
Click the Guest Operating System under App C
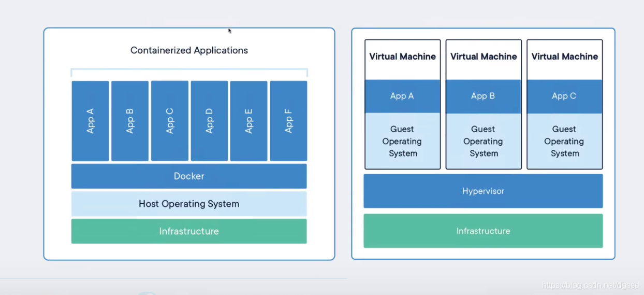[x=565, y=141]
